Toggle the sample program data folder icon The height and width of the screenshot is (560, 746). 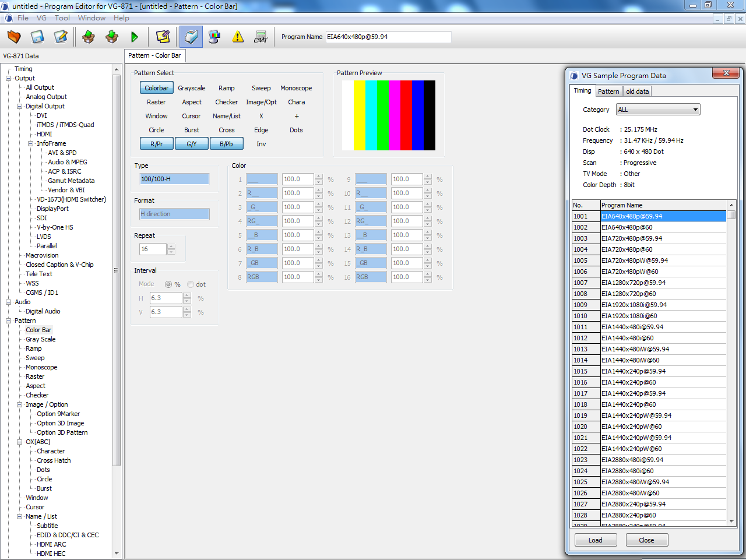[191, 37]
